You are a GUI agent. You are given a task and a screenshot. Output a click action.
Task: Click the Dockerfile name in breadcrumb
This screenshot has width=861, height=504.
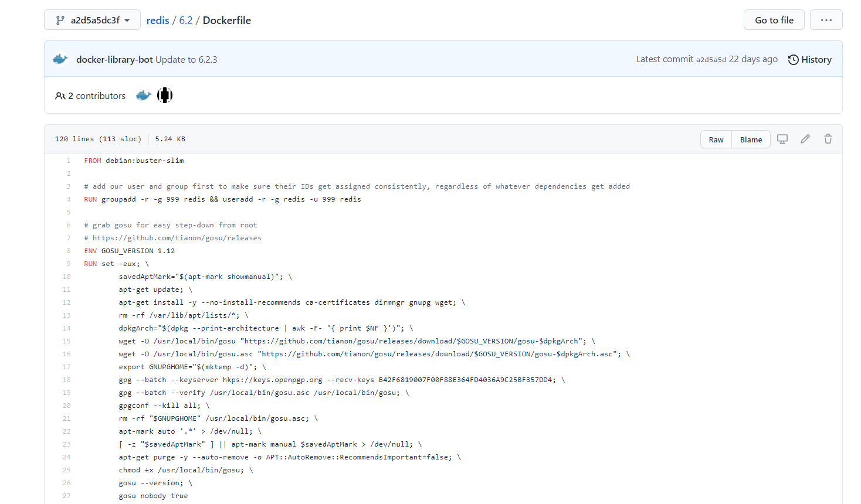[x=227, y=21]
